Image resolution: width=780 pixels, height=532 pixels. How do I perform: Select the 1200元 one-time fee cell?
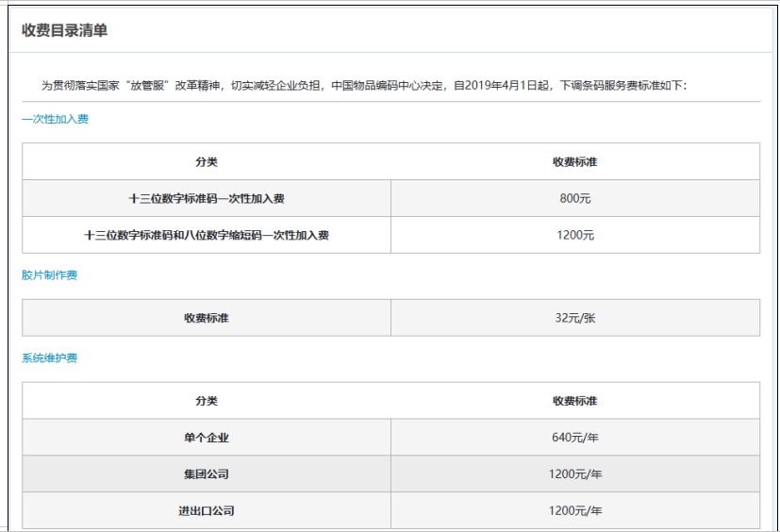(575, 235)
